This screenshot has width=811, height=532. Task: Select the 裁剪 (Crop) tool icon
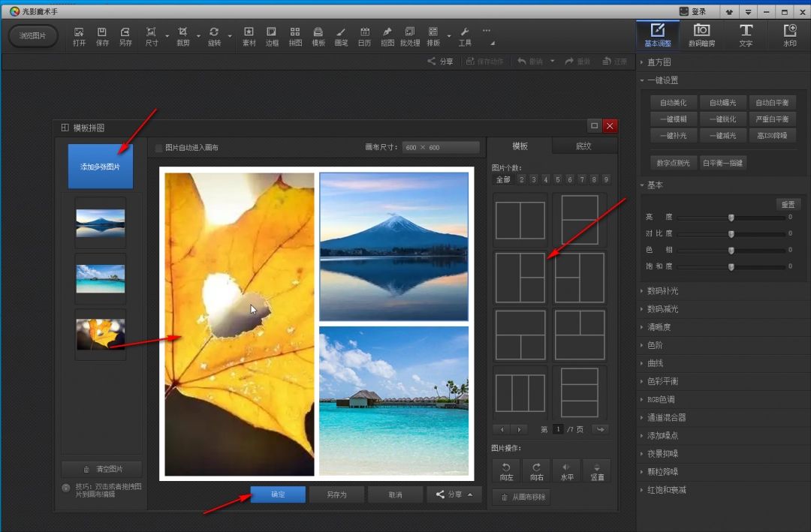182,35
